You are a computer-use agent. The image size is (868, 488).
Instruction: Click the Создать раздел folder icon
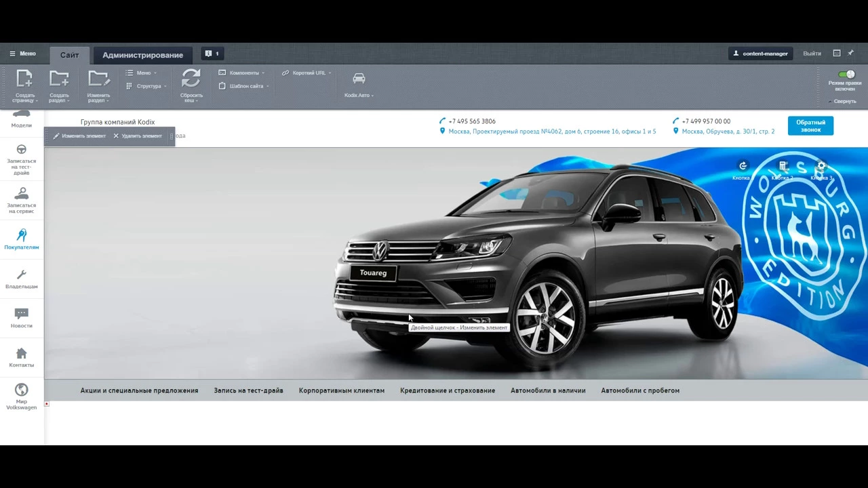tap(59, 79)
